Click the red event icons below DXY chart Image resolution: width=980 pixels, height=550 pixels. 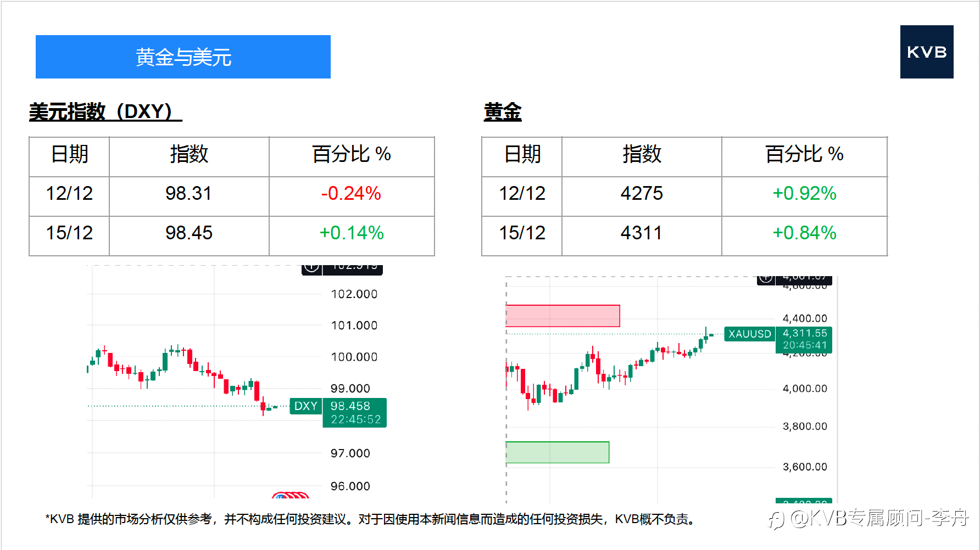(x=291, y=496)
